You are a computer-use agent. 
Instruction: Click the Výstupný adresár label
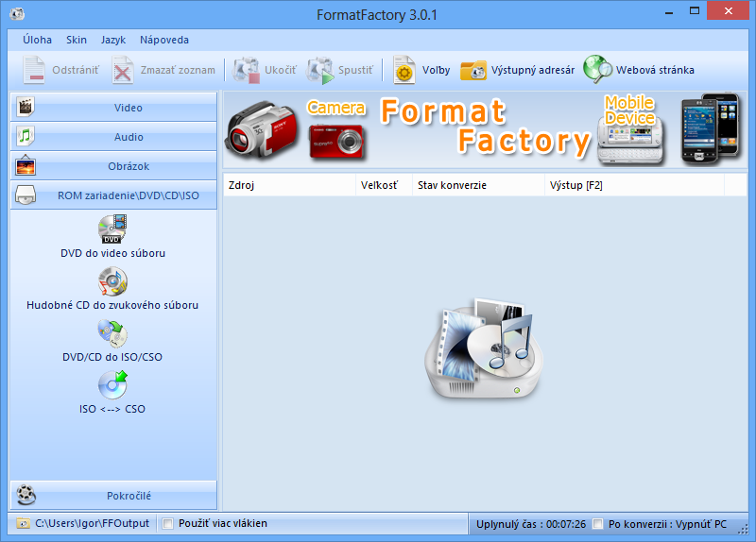click(533, 70)
